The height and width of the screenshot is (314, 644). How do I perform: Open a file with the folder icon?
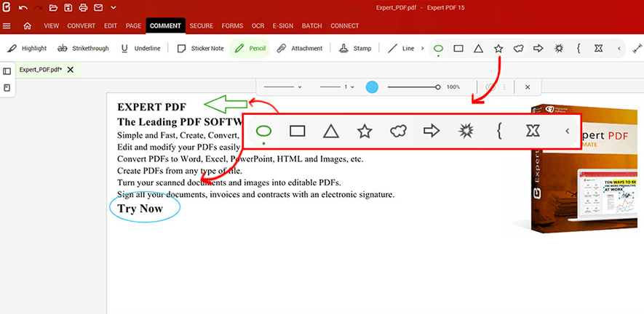coord(53,7)
